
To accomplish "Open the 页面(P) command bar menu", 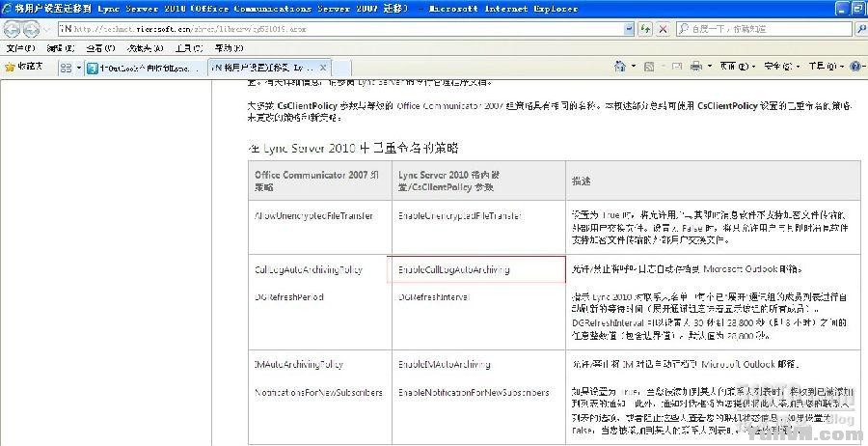I will [738, 67].
